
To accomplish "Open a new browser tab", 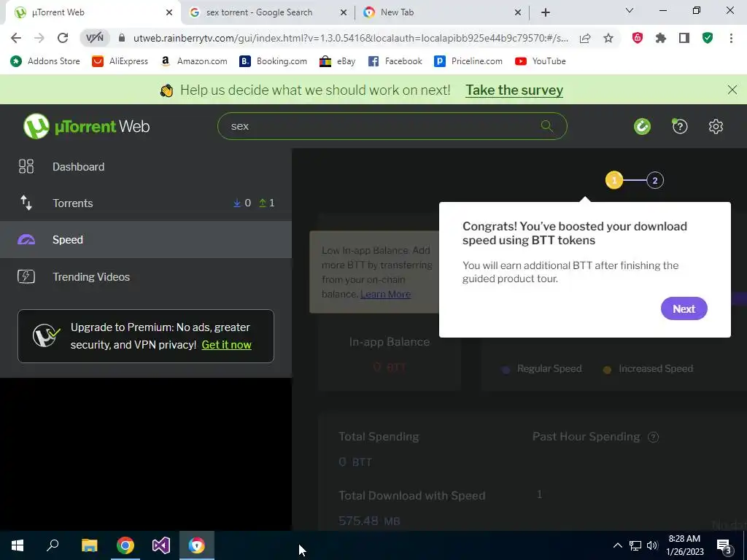I will [x=546, y=12].
